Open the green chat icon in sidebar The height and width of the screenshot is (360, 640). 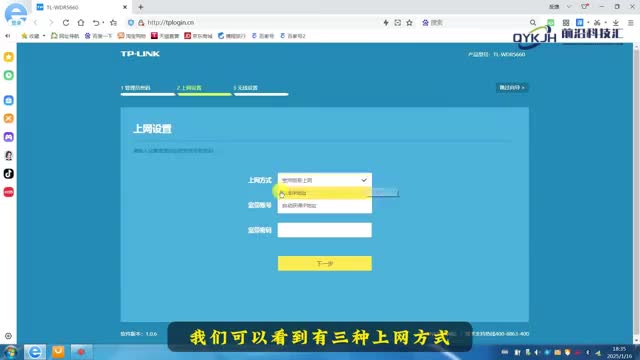9,75
